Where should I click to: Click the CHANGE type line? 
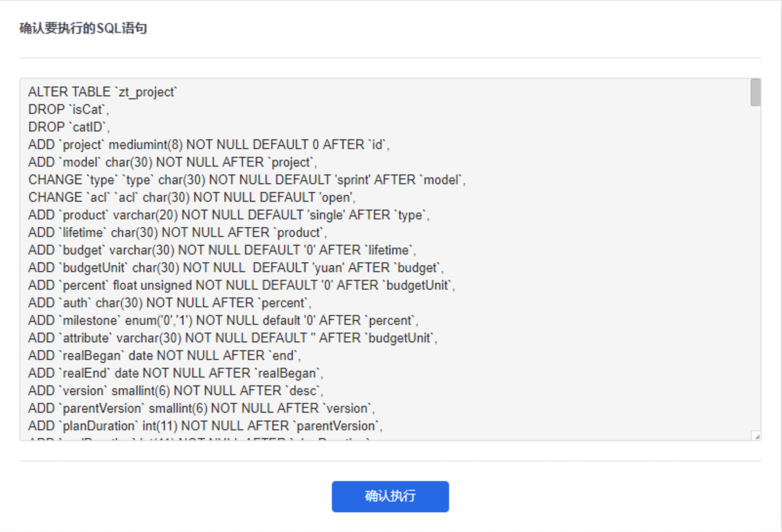click(x=247, y=180)
